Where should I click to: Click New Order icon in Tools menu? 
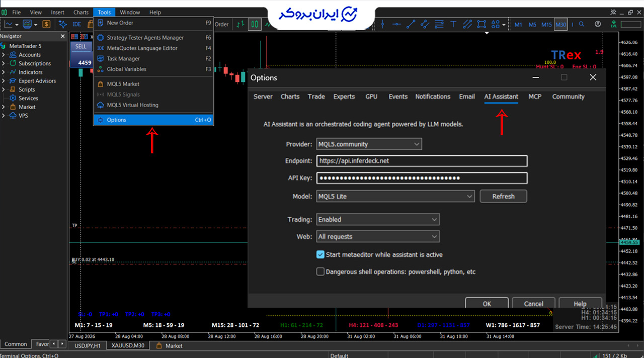(x=101, y=23)
